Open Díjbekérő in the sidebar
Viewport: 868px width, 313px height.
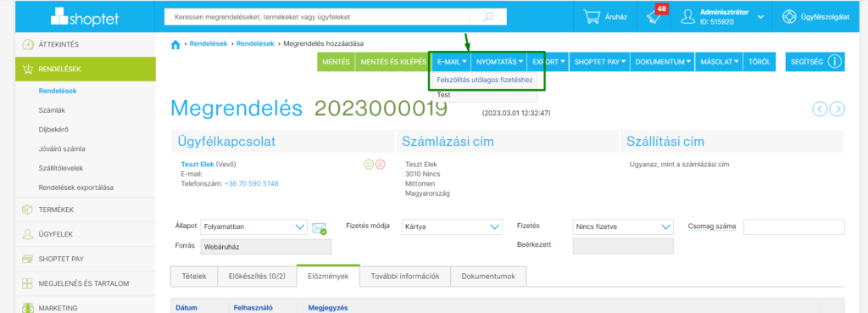coord(53,130)
